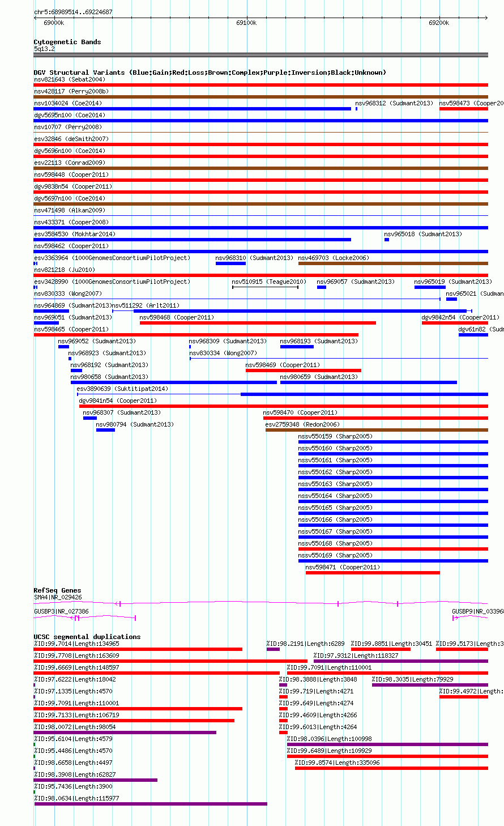Click the esv22113 (Conrad2009) label
Screen dimensions: 504x826
click(x=70, y=163)
